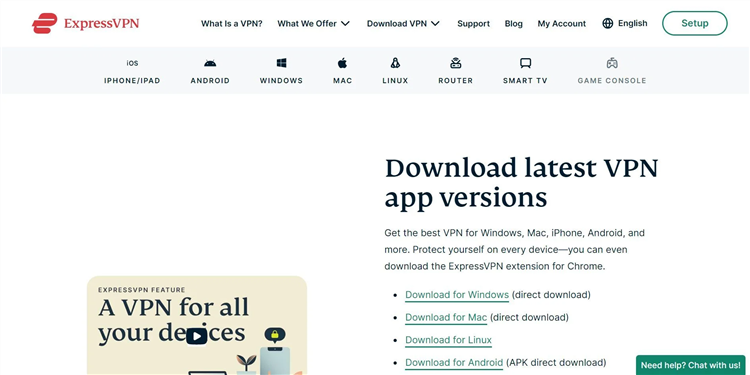Select the Router icon

point(455,63)
